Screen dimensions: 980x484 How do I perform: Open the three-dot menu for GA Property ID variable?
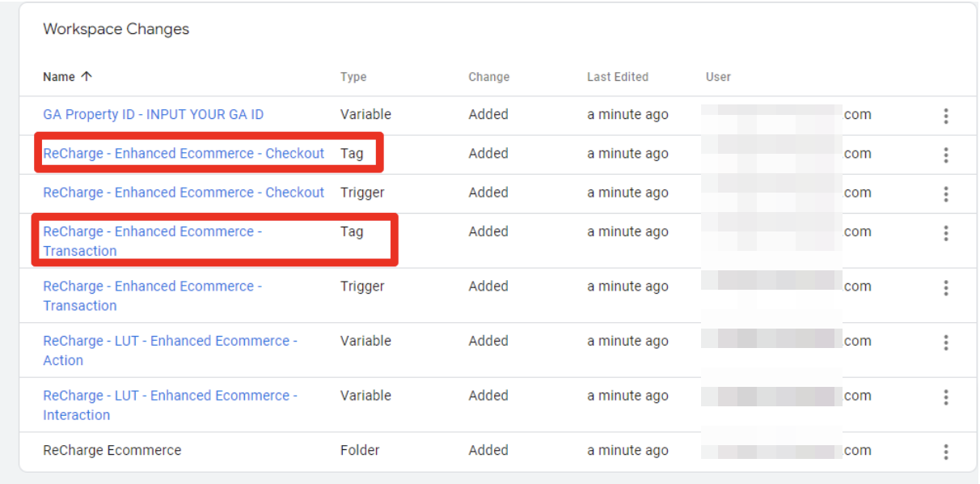945,115
